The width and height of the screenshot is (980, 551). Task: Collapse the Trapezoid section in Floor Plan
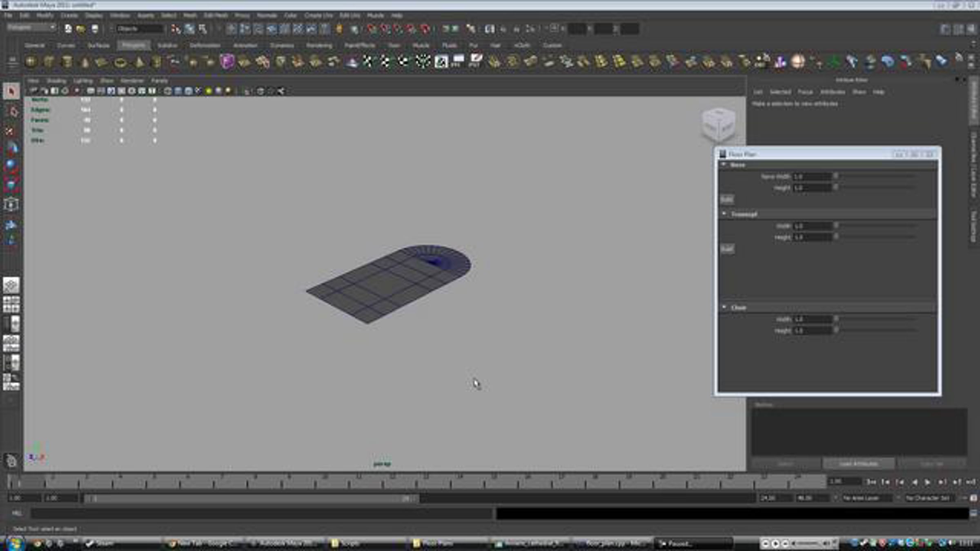point(724,213)
